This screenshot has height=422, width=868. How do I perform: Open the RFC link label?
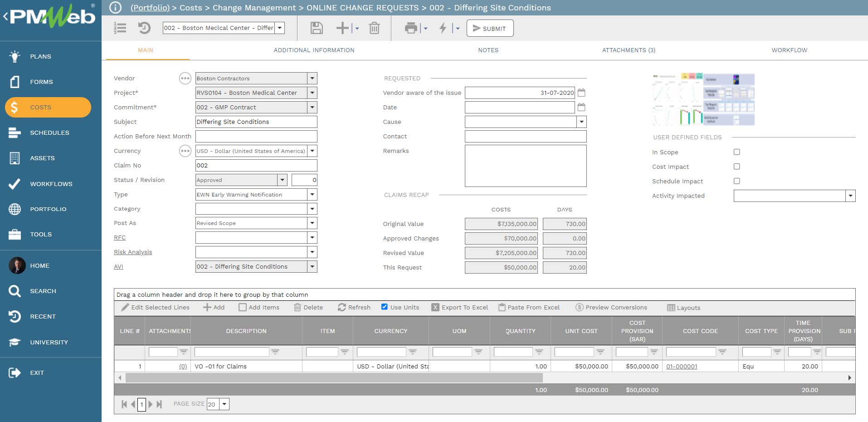coord(120,237)
